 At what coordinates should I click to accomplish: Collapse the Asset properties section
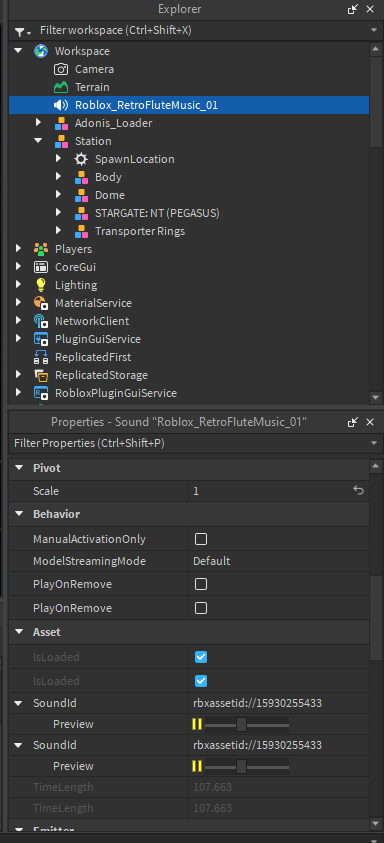[x=19, y=632]
